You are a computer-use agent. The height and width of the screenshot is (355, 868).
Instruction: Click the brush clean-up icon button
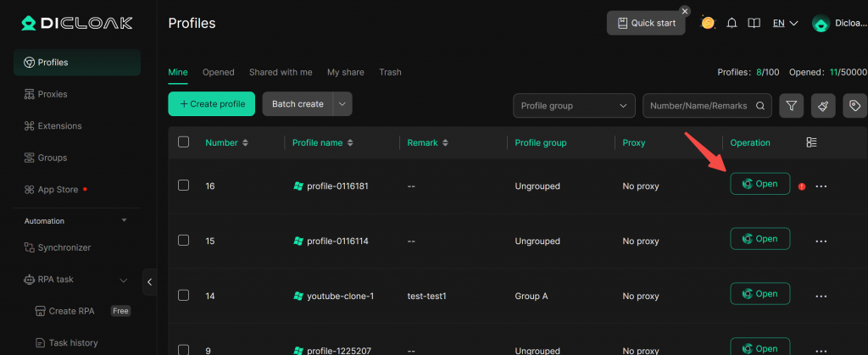click(x=823, y=105)
